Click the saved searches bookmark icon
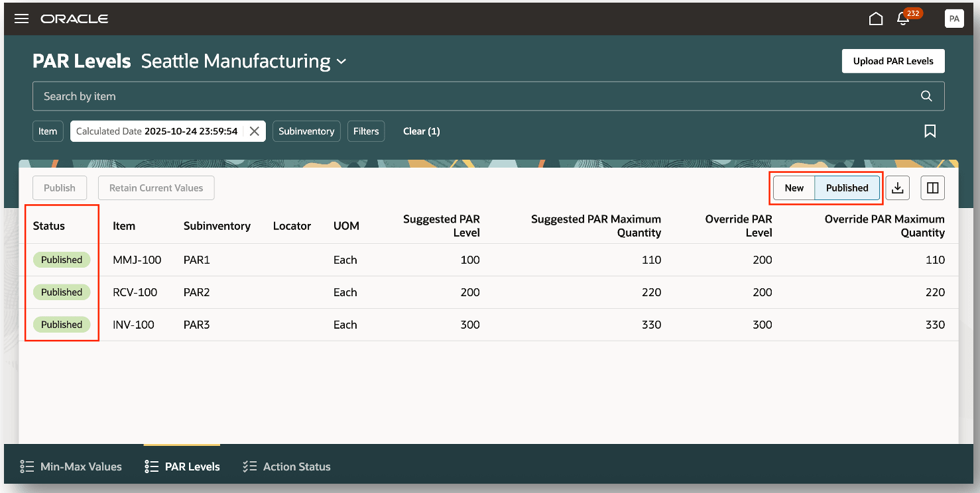980x493 pixels. click(x=930, y=131)
